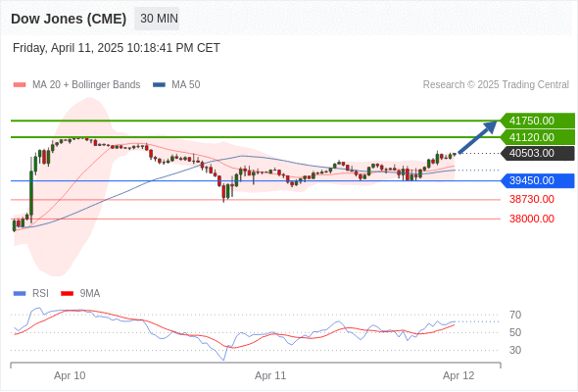Click the 9MA red legend swatch
The height and width of the screenshot is (392, 578).
67,294
